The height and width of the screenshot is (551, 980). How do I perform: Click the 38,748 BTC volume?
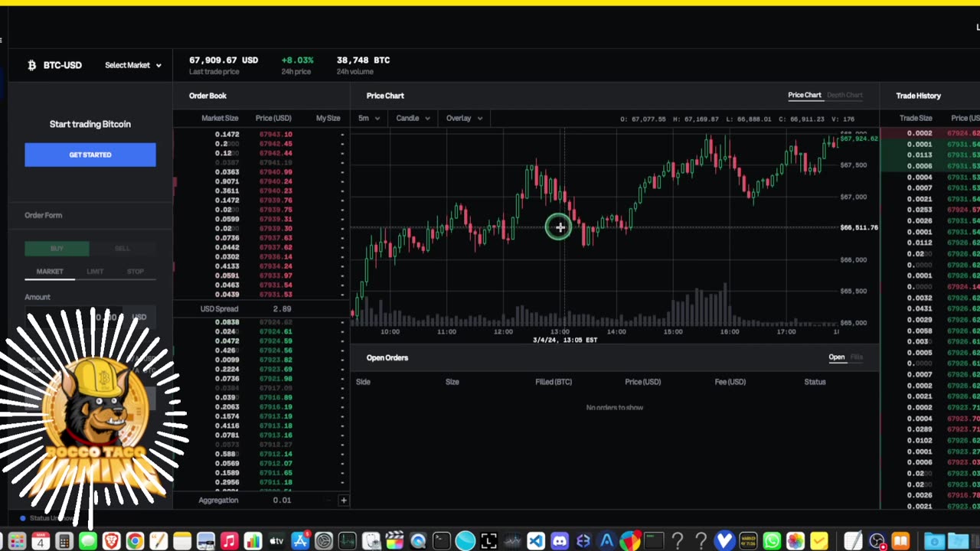[363, 60]
